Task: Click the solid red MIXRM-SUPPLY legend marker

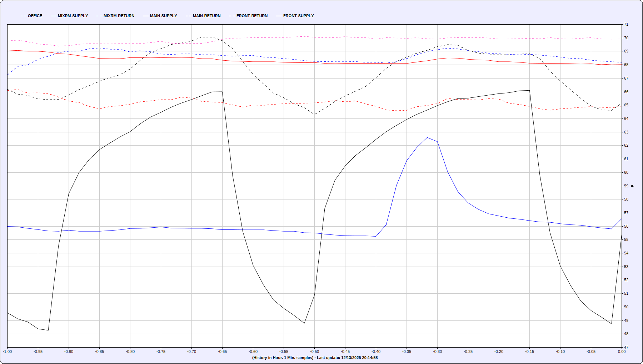Action: [54, 16]
